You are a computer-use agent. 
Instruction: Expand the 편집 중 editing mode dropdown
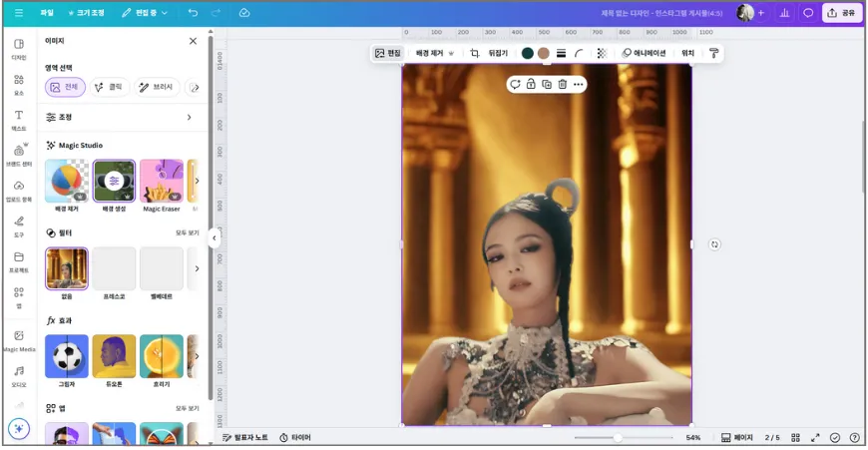pyautogui.click(x=145, y=13)
